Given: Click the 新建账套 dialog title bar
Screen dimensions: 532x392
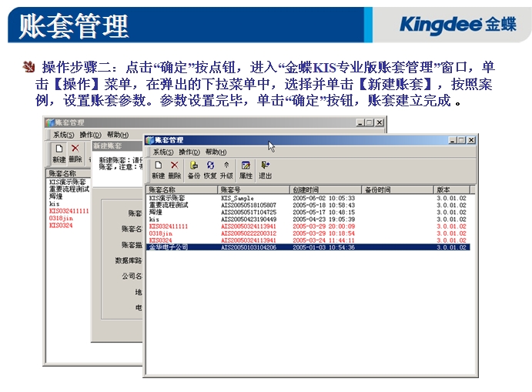Looking at the screenshot, I should tap(117, 146).
